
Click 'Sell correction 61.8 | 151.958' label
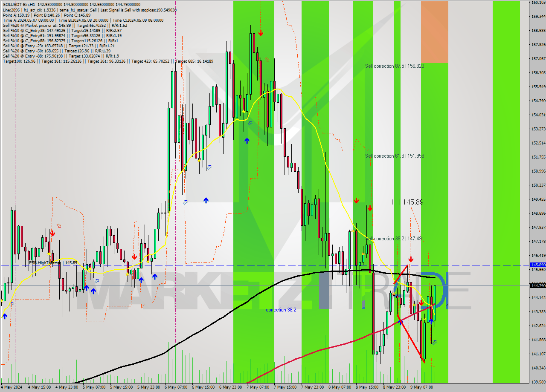(395, 156)
